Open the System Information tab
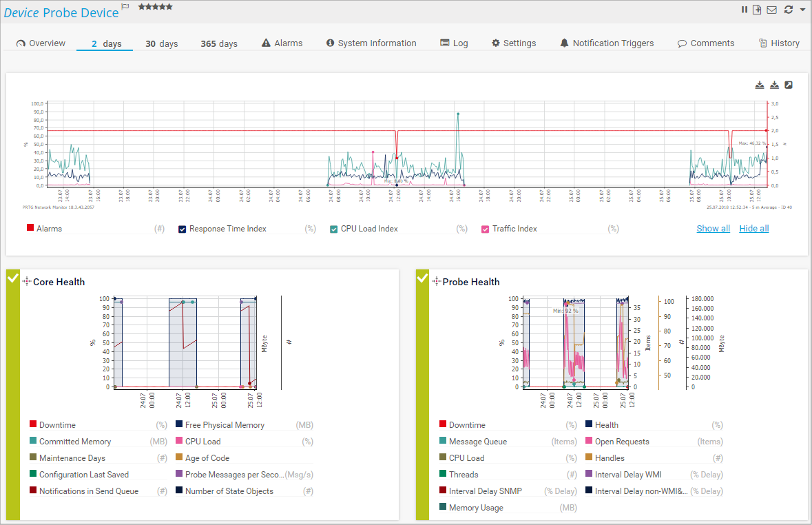The image size is (812, 525). point(371,43)
